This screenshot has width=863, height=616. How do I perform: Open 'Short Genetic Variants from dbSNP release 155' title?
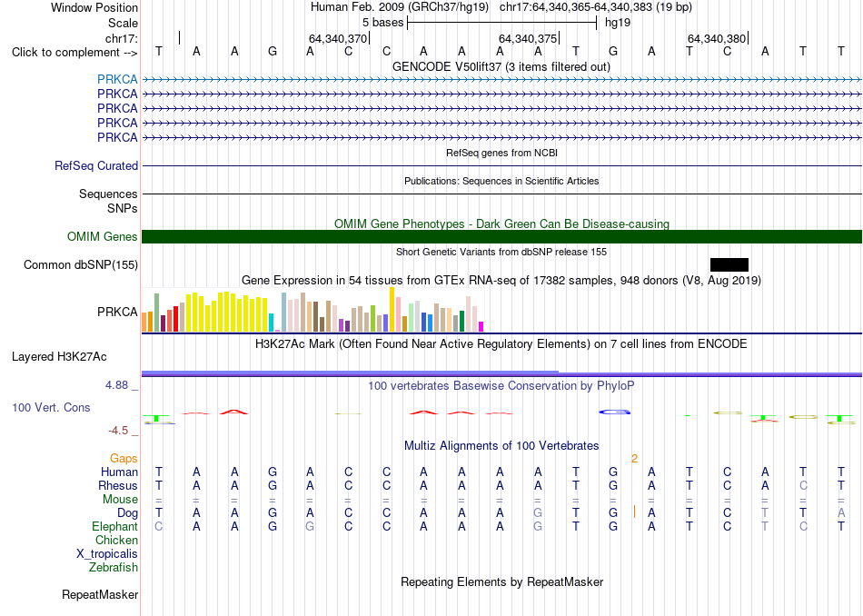click(x=501, y=252)
